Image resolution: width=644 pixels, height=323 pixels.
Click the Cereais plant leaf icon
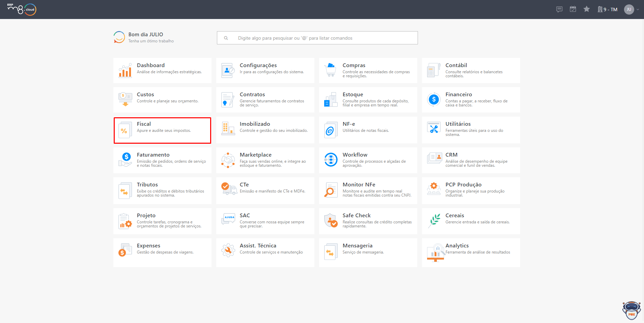434,221
